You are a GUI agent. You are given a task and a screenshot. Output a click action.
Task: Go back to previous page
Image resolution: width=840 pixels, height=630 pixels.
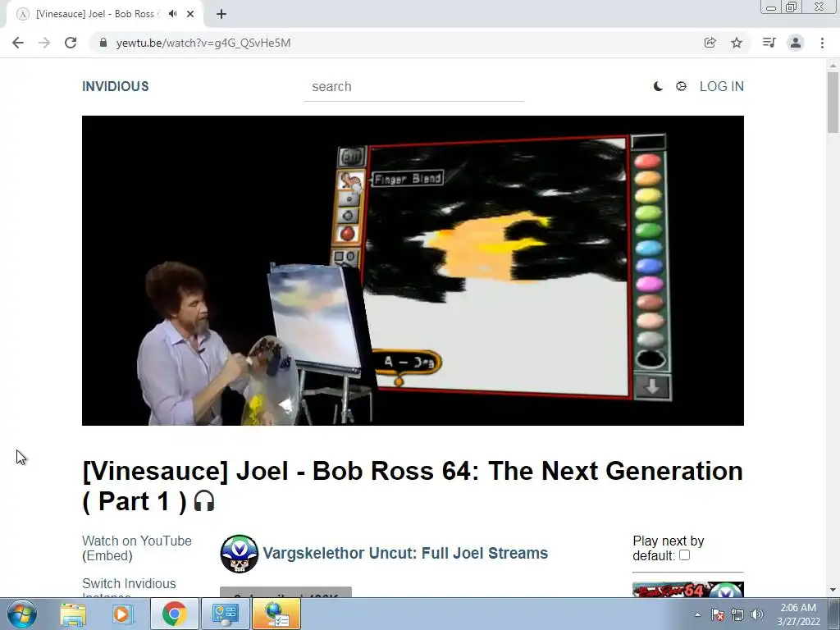[x=18, y=43]
